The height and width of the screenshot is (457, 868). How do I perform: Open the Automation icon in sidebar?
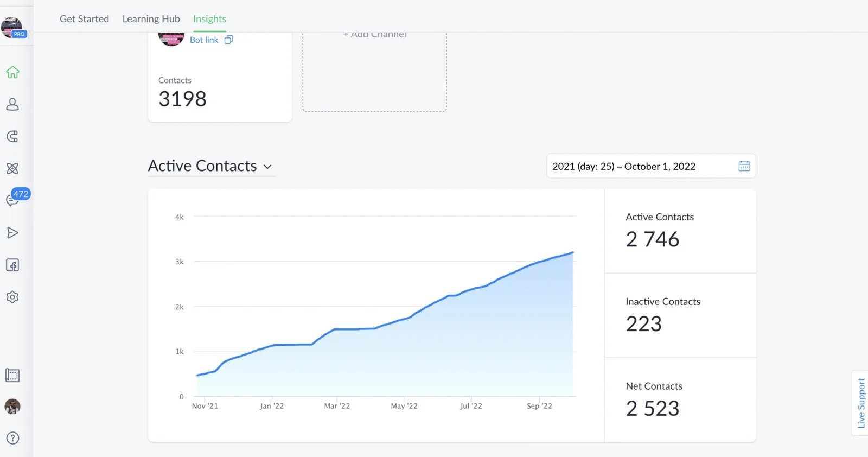click(12, 168)
